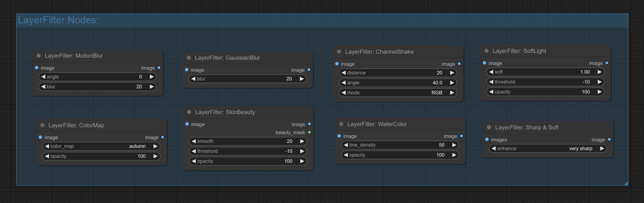644x203 pixels.
Task: Decrease SoftLight soft value arrow
Action: tap(491, 72)
